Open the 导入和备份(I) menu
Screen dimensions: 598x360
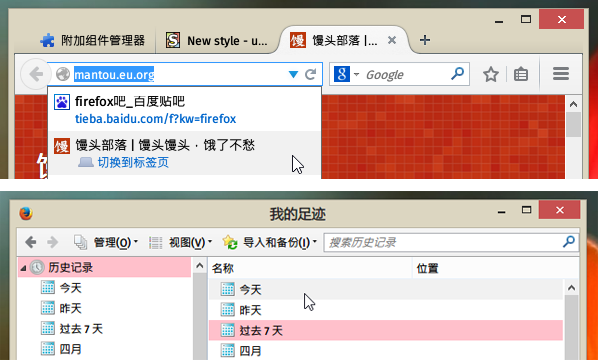(x=270, y=243)
